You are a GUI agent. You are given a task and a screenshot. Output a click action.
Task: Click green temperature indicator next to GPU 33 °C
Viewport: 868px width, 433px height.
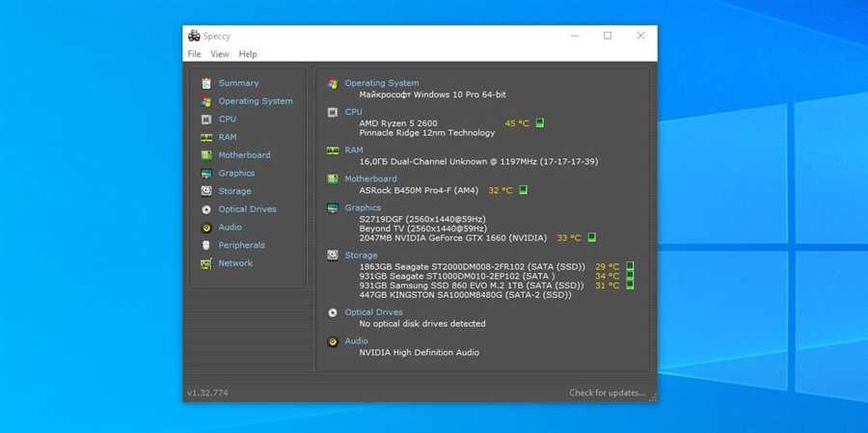(592, 237)
